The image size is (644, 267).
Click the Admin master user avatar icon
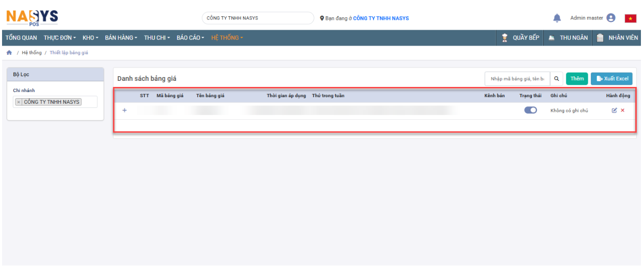tap(611, 18)
